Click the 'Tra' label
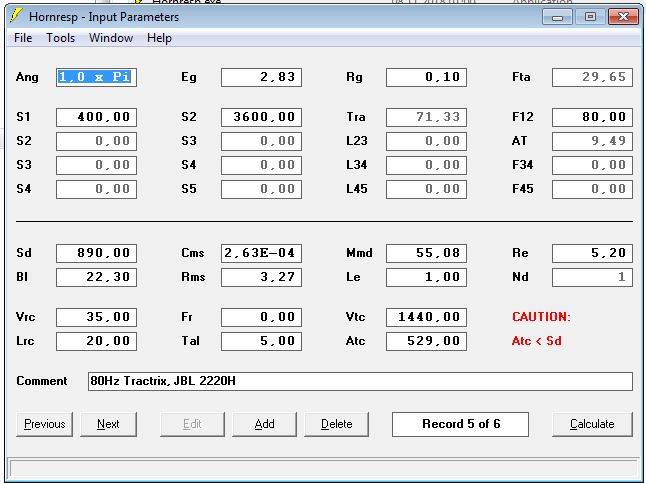The width and height of the screenshot is (646, 483). [356, 117]
